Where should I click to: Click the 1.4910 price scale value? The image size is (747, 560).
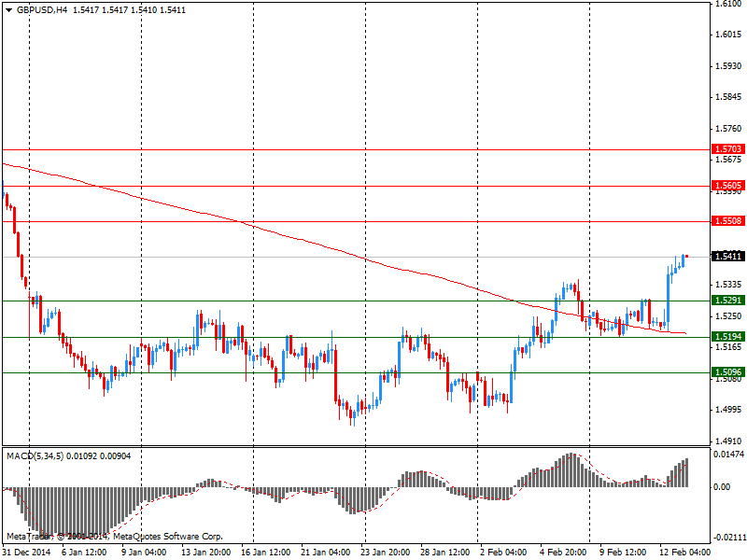[728, 441]
